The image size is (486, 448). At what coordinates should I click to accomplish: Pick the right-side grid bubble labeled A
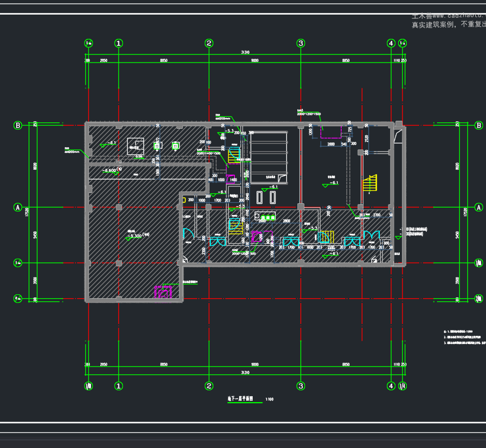tap(479, 207)
